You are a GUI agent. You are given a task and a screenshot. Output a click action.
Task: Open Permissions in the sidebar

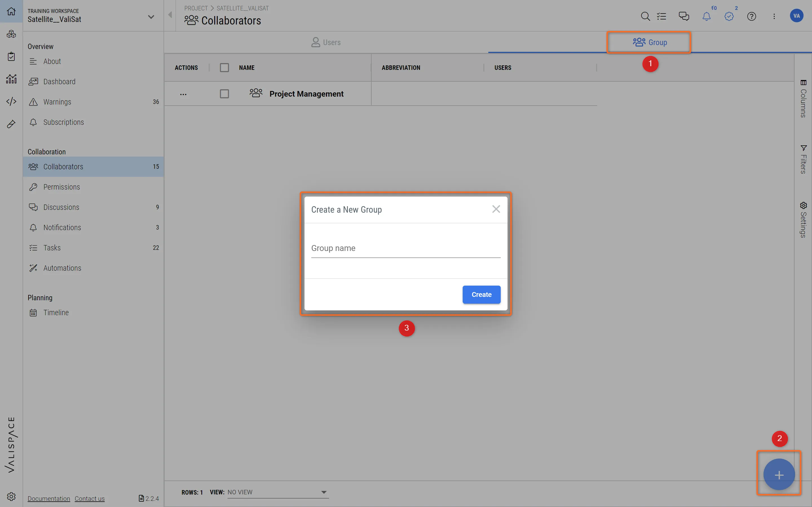tap(61, 187)
